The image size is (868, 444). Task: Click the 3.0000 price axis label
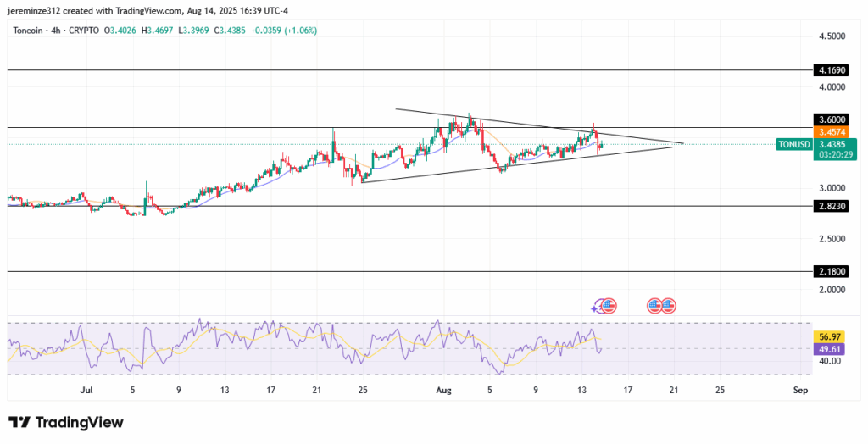pyautogui.click(x=832, y=188)
